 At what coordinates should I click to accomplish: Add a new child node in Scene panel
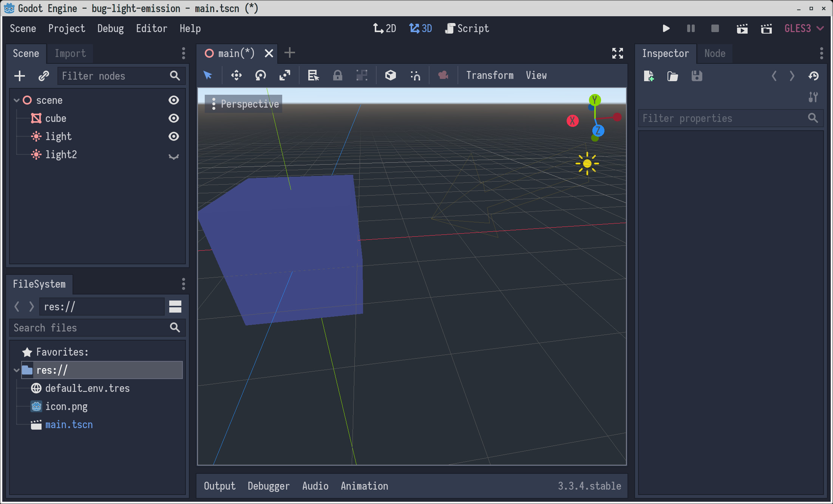coord(20,76)
